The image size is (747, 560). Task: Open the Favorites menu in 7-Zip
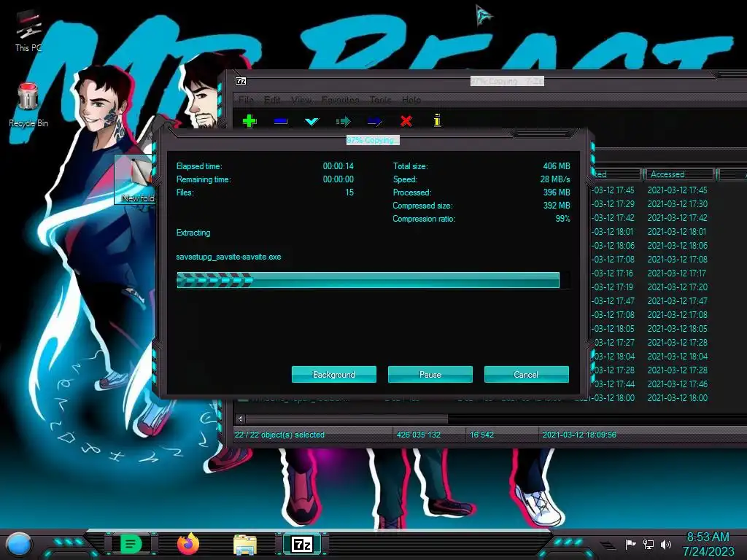tap(340, 100)
